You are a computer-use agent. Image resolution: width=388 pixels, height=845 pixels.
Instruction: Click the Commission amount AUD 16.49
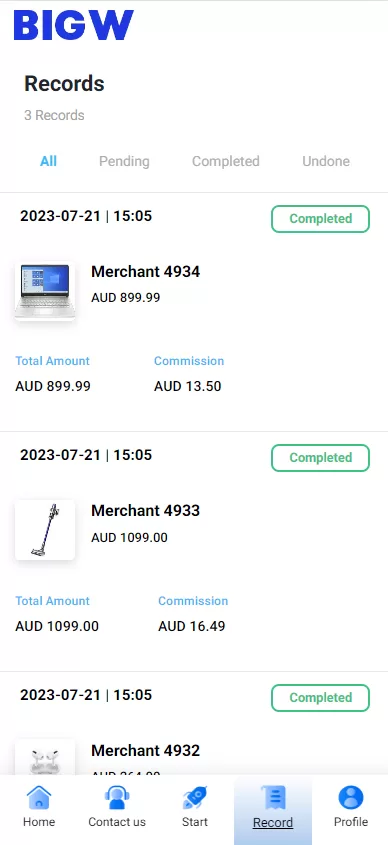click(191, 626)
